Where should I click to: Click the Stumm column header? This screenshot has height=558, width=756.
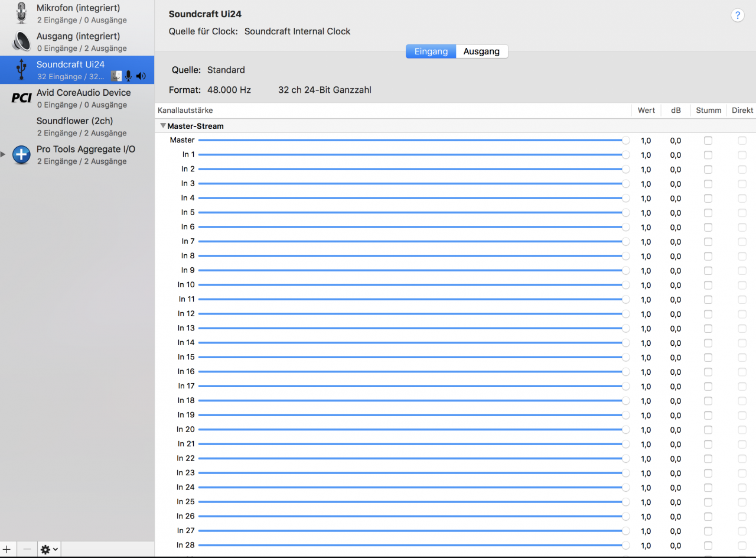708,111
